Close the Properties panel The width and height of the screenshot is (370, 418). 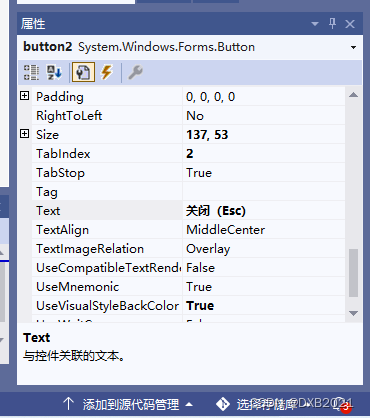(350, 24)
